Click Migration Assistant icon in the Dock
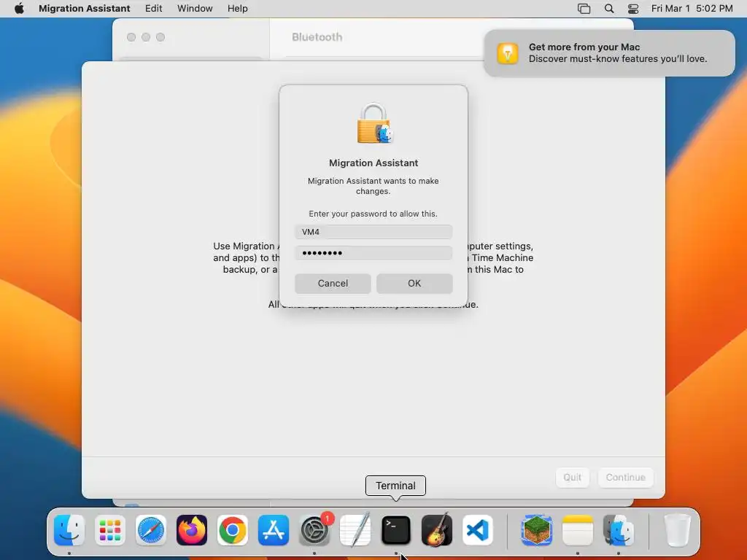The width and height of the screenshot is (747, 560). pyautogui.click(x=619, y=530)
